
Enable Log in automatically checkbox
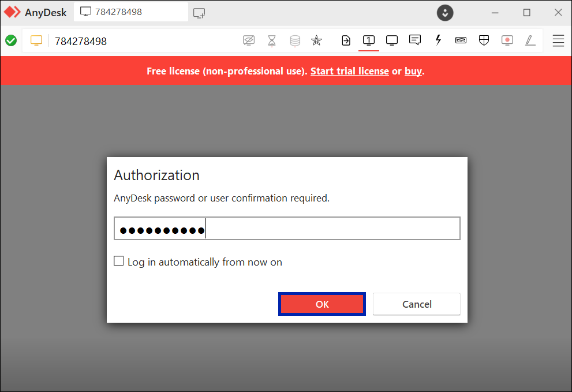(x=118, y=261)
